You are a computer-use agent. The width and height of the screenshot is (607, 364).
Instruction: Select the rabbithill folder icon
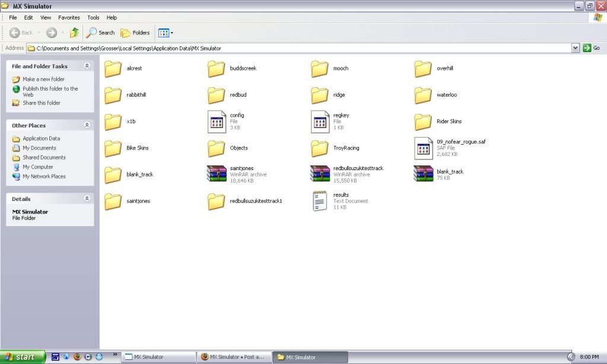113,95
